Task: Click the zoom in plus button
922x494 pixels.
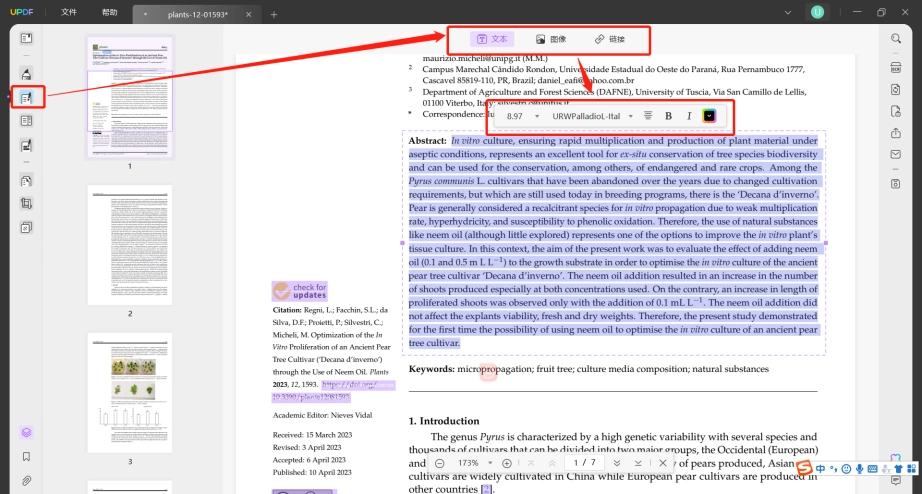Action: click(507, 463)
